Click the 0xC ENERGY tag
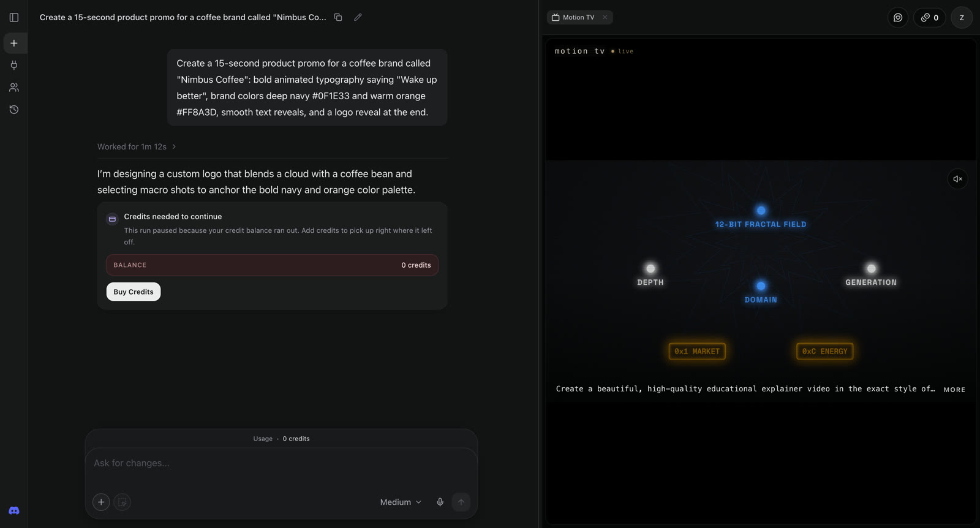Image resolution: width=980 pixels, height=528 pixels. point(824,352)
